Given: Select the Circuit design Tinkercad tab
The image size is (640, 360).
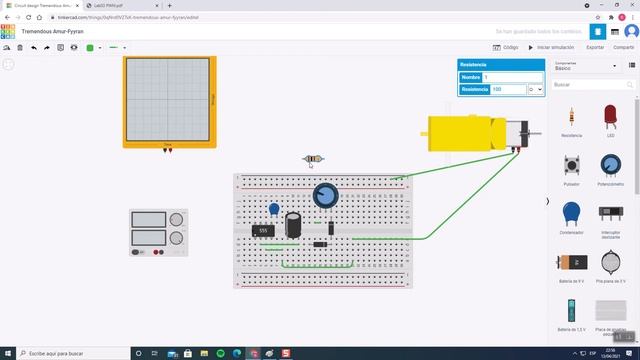Looking at the screenshot, I should pyautogui.click(x=41, y=6).
